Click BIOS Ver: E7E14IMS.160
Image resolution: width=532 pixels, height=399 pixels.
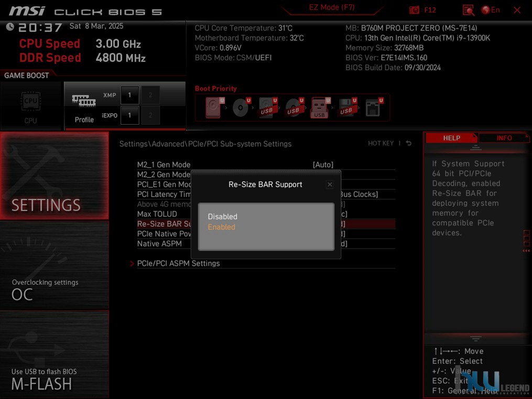pyautogui.click(x=386, y=58)
